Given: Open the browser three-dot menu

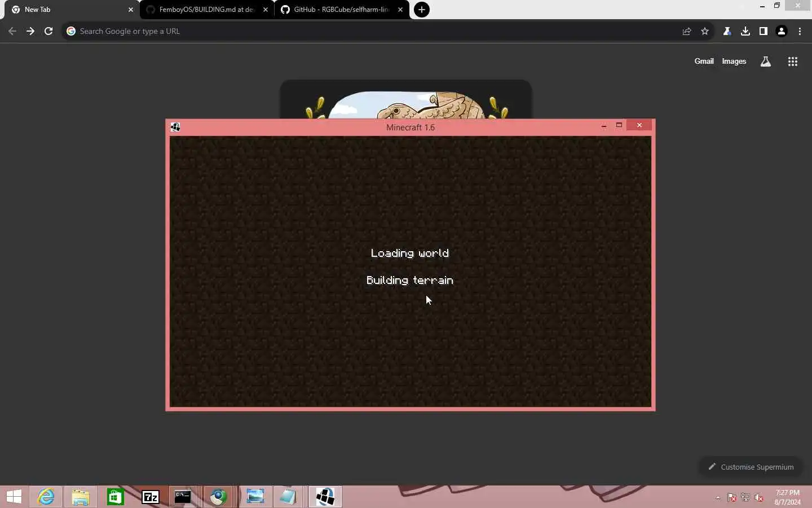Looking at the screenshot, I should [800, 32].
